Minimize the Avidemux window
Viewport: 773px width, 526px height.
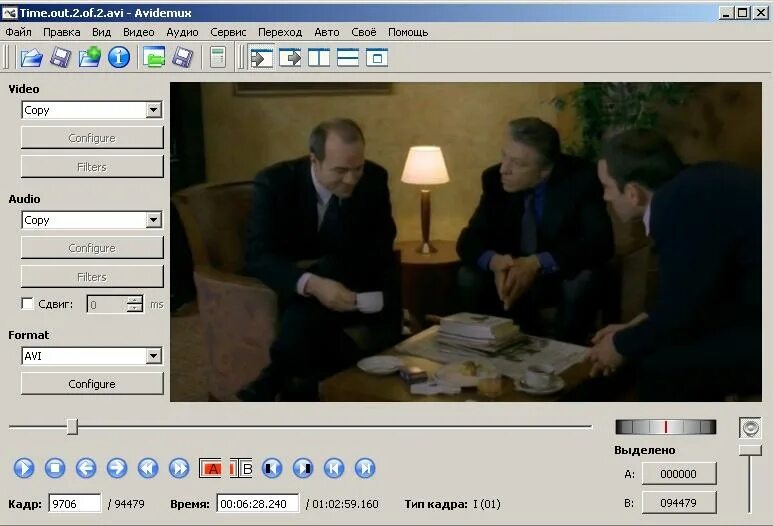726,12
